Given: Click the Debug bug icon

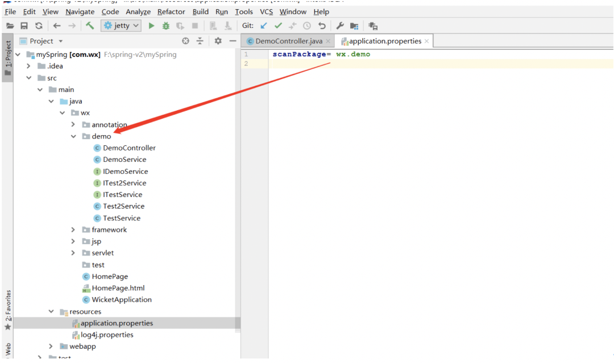Looking at the screenshot, I should point(166,26).
